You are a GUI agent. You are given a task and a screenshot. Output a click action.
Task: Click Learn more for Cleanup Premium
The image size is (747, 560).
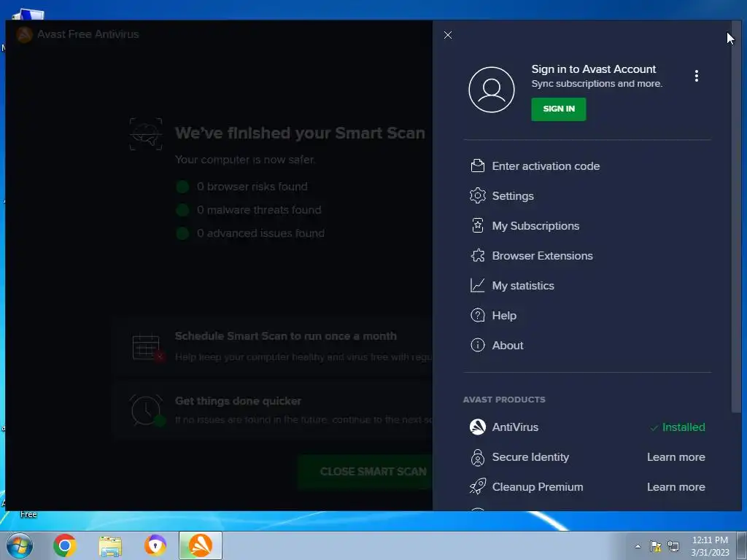[676, 486]
